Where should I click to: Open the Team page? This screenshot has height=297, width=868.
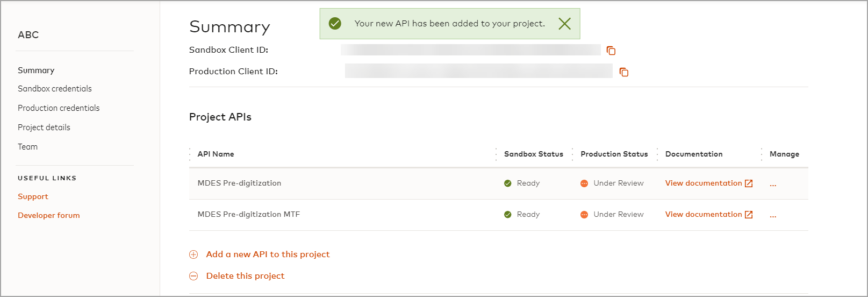(x=28, y=147)
